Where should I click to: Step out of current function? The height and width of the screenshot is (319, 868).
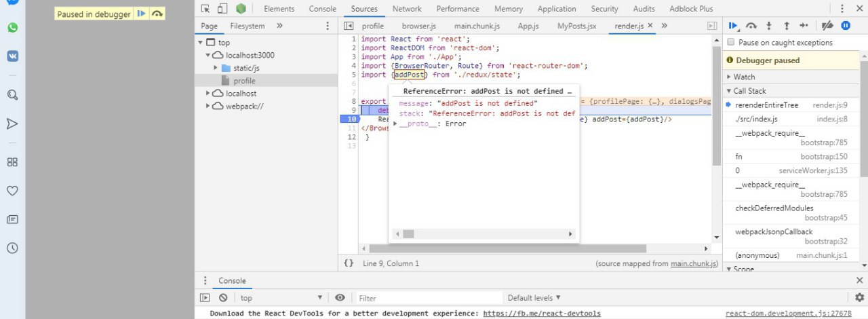pos(787,26)
